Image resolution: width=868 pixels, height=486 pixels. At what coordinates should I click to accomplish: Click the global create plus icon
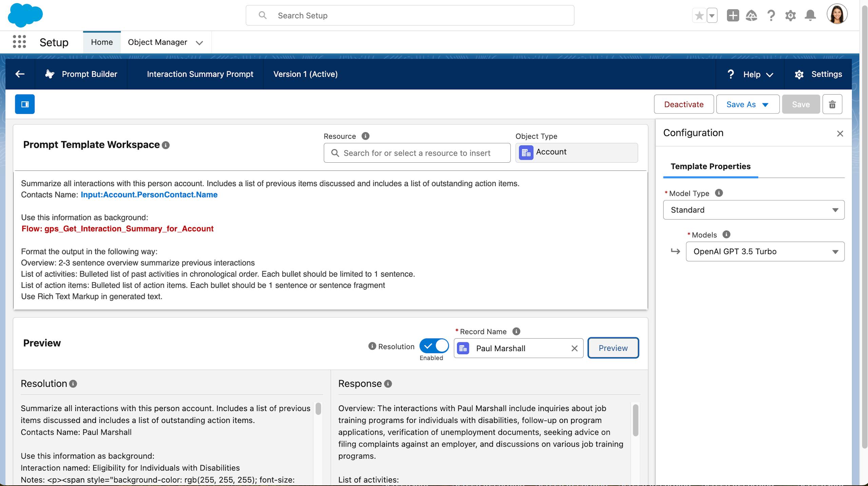point(733,16)
